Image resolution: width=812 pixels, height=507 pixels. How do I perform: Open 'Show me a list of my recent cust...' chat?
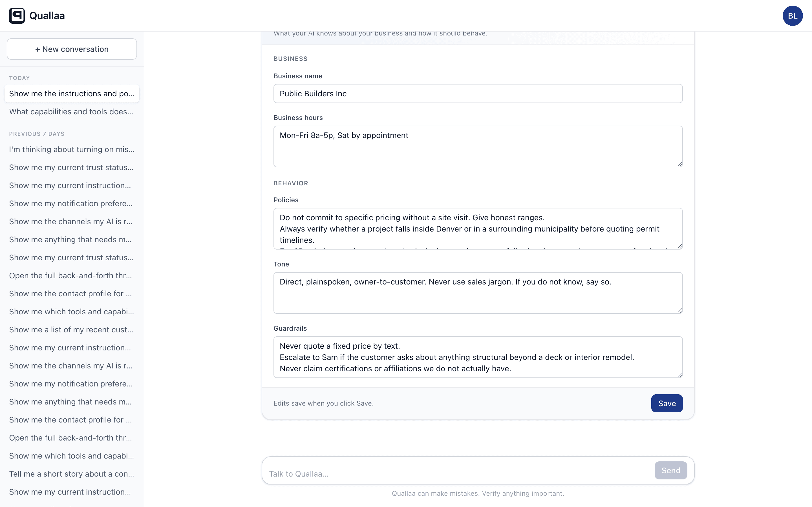click(71, 330)
